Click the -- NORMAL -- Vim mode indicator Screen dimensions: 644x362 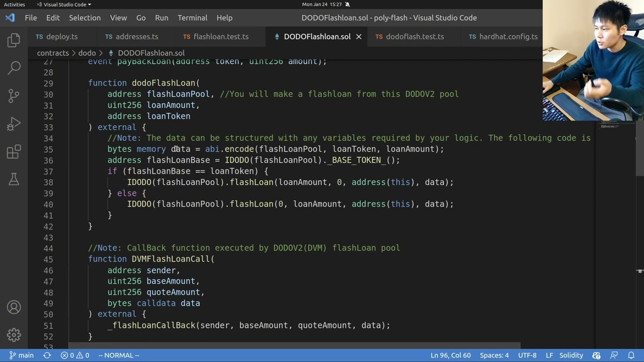click(x=119, y=355)
